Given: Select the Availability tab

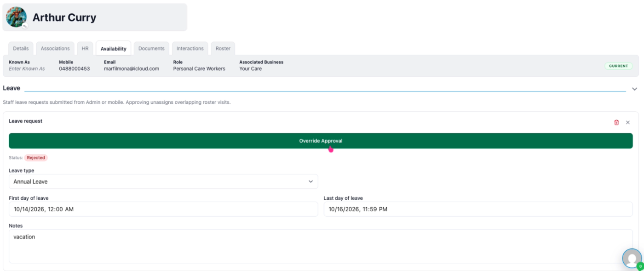Looking at the screenshot, I should point(113,48).
